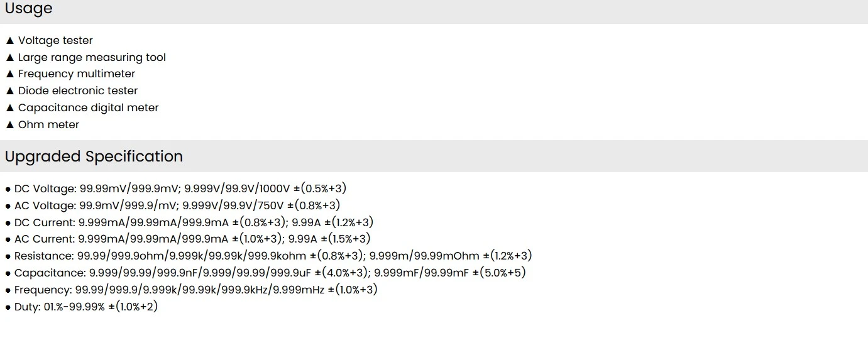The image size is (868, 350).
Task: Click the triangle bullet before Ohm meter
Action: [9, 125]
